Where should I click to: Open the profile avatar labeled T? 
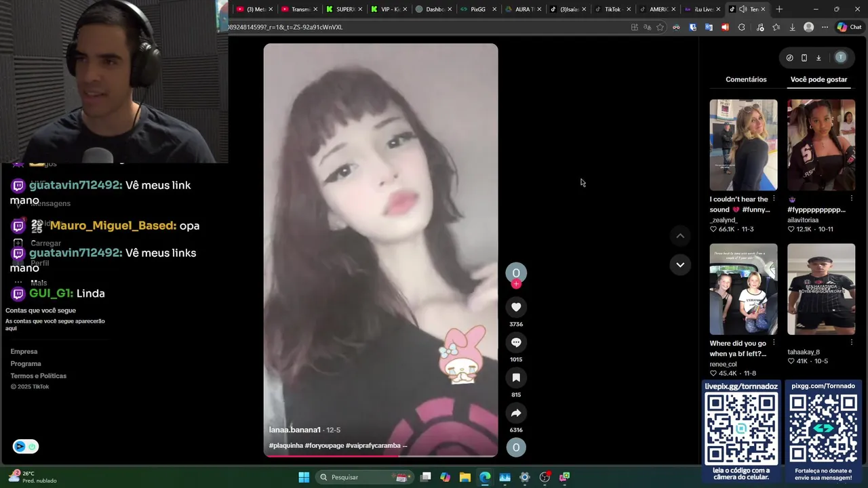(x=841, y=58)
